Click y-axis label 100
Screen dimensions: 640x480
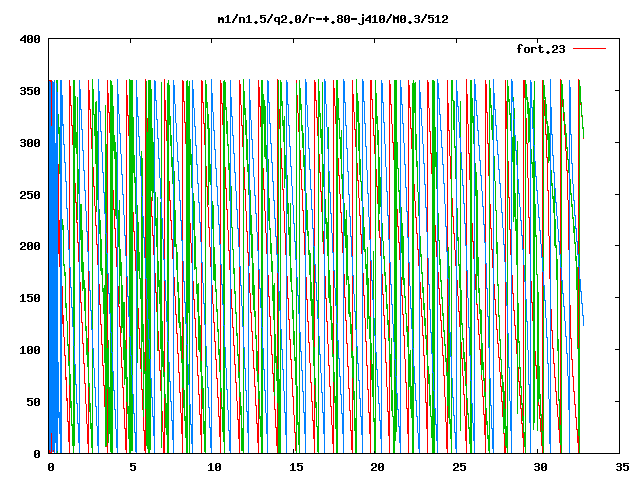tap(30, 350)
